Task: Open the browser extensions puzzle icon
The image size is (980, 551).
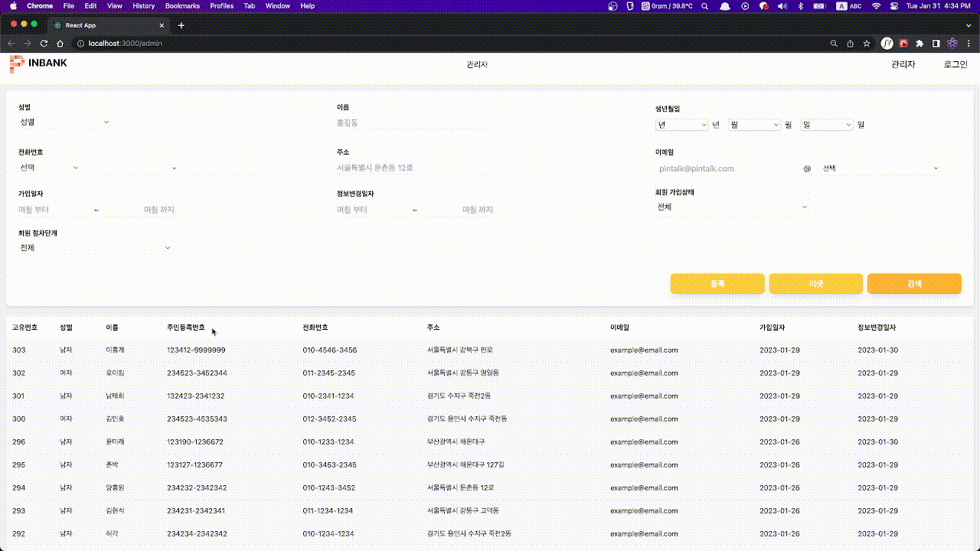Action: [920, 44]
